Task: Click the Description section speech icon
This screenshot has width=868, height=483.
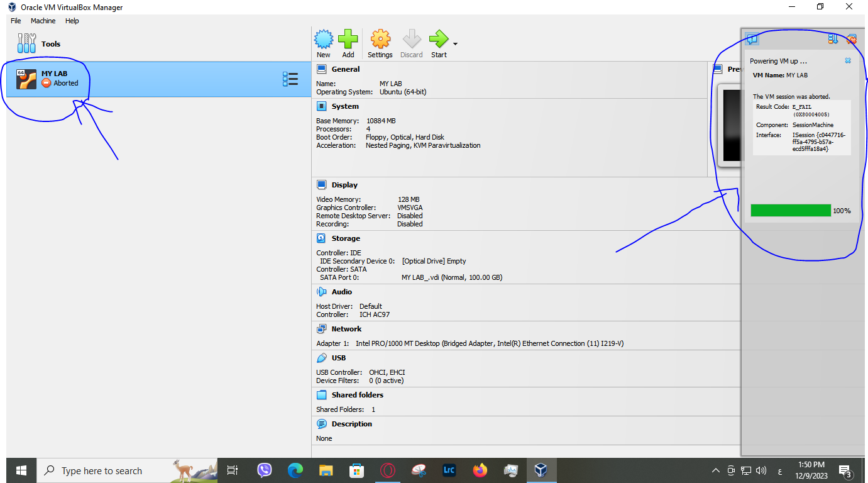Action: [322, 424]
